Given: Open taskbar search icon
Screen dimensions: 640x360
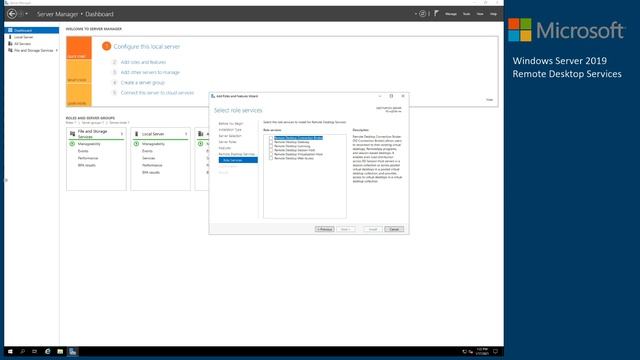Looking at the screenshot, I should 22,351.
